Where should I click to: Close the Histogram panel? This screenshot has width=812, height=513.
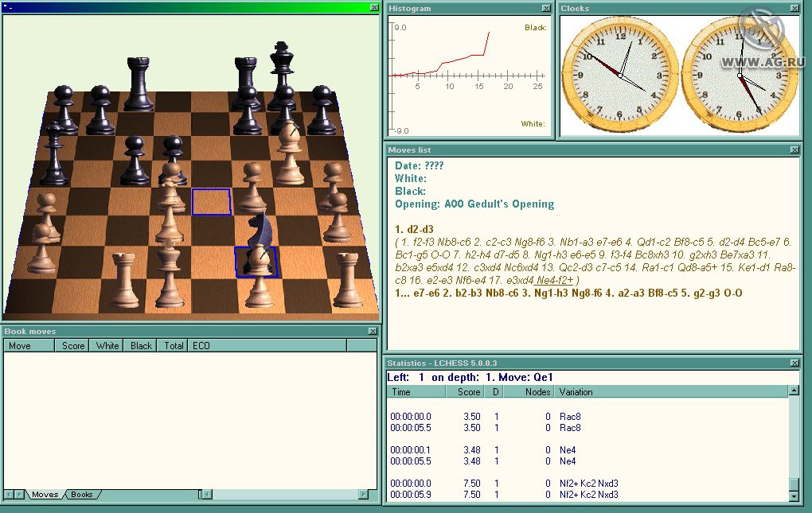(x=546, y=8)
